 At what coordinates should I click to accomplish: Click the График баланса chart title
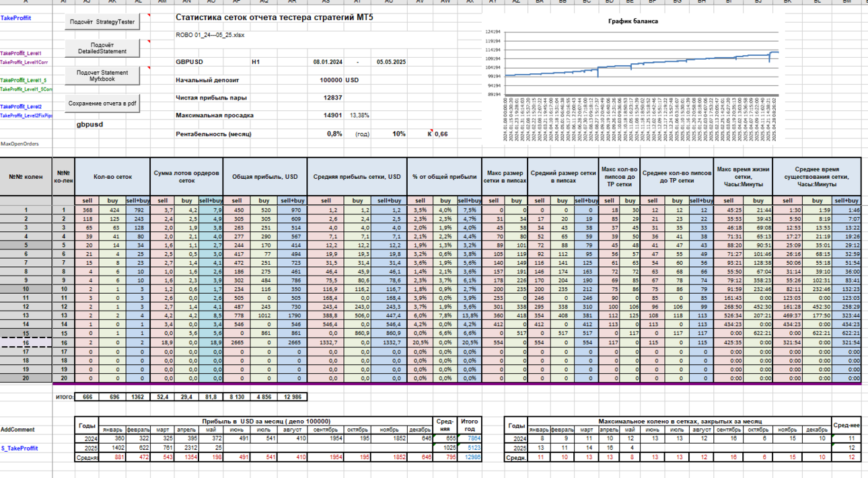[x=632, y=21]
